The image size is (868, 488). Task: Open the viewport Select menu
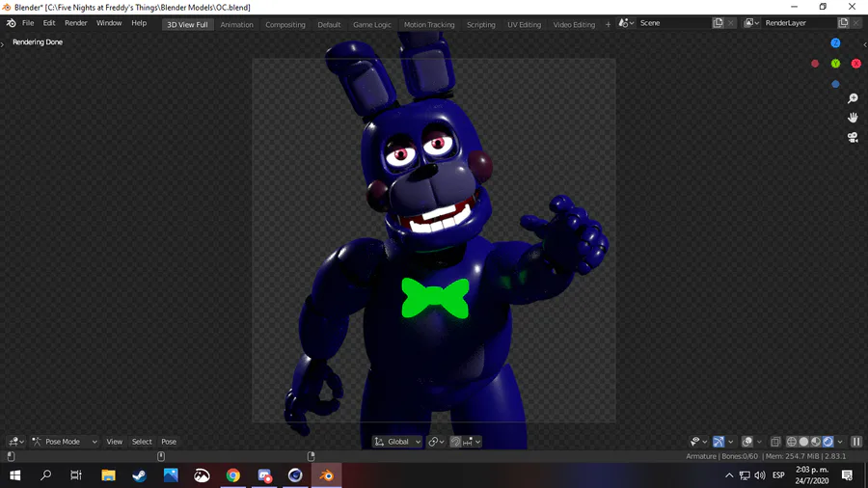click(142, 442)
